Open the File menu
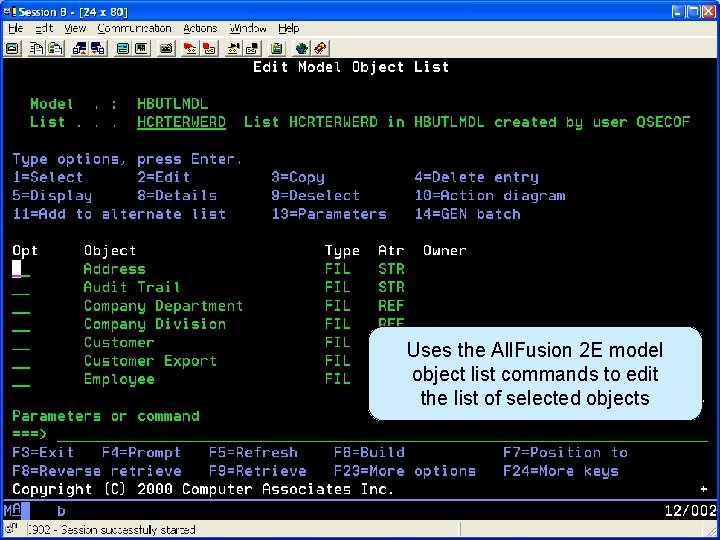 [16, 28]
